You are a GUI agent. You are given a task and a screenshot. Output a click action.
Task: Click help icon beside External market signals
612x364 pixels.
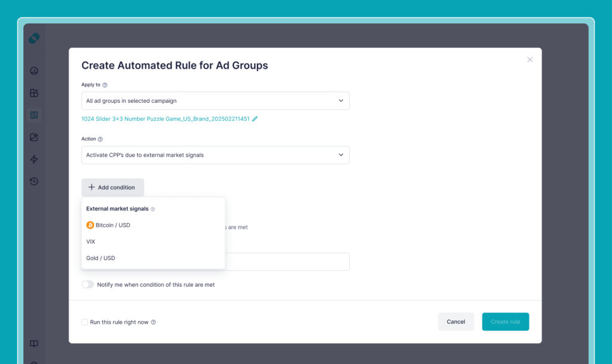click(152, 209)
